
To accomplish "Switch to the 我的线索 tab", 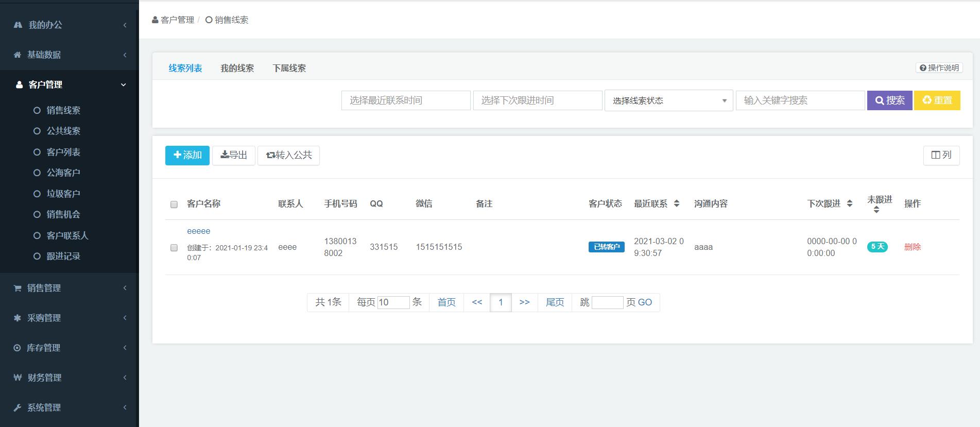I will (x=237, y=68).
